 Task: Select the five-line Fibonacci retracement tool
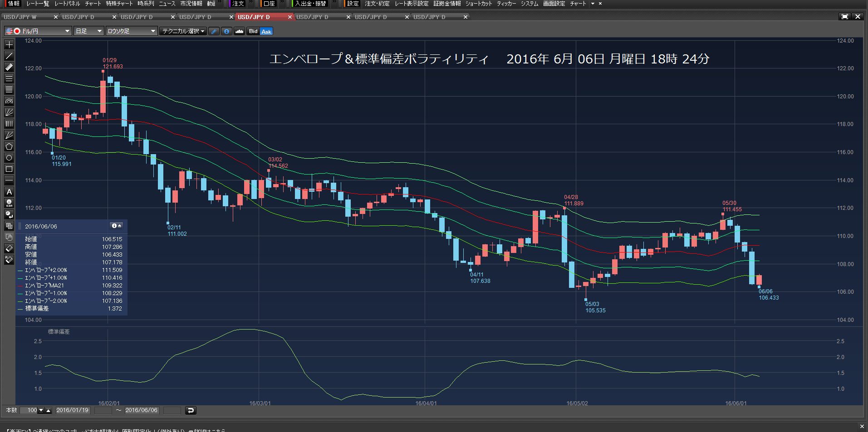(x=9, y=90)
